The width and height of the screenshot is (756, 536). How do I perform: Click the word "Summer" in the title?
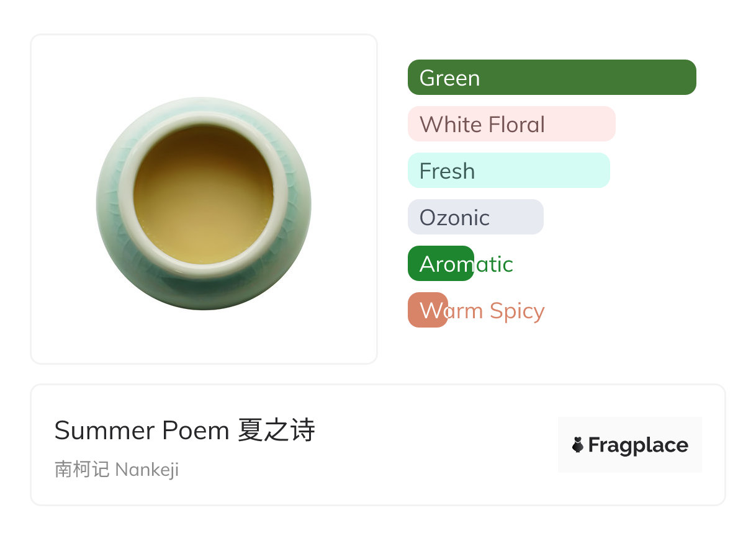pos(105,431)
